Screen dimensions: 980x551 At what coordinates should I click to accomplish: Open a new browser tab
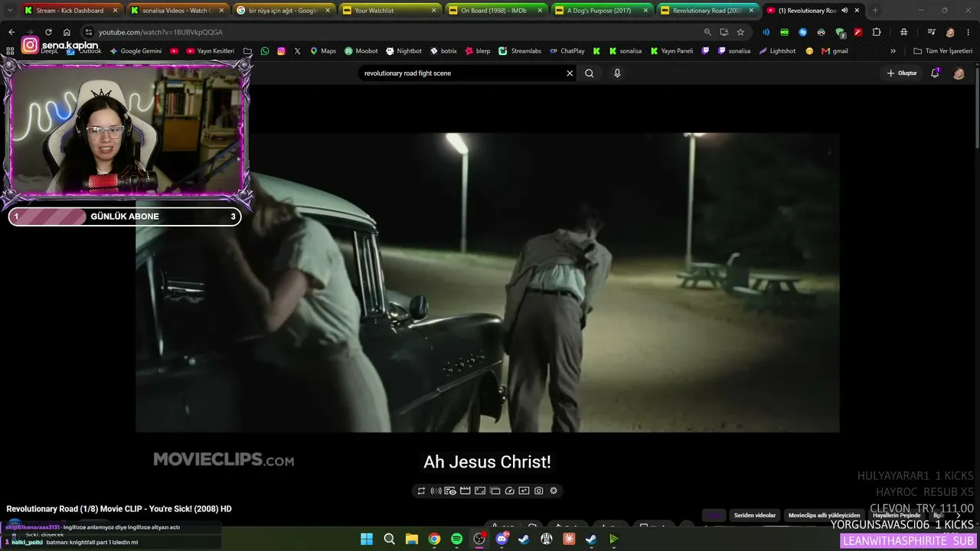pyautogui.click(x=875, y=11)
